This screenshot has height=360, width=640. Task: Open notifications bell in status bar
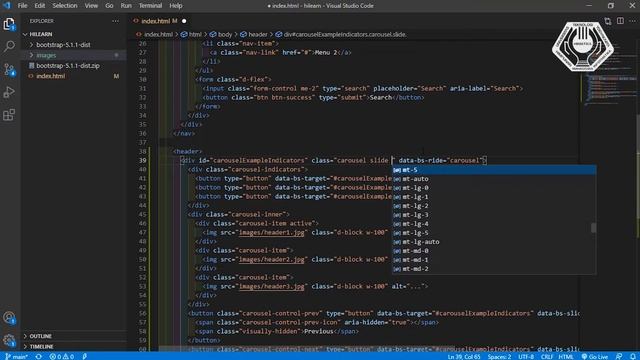point(632,356)
